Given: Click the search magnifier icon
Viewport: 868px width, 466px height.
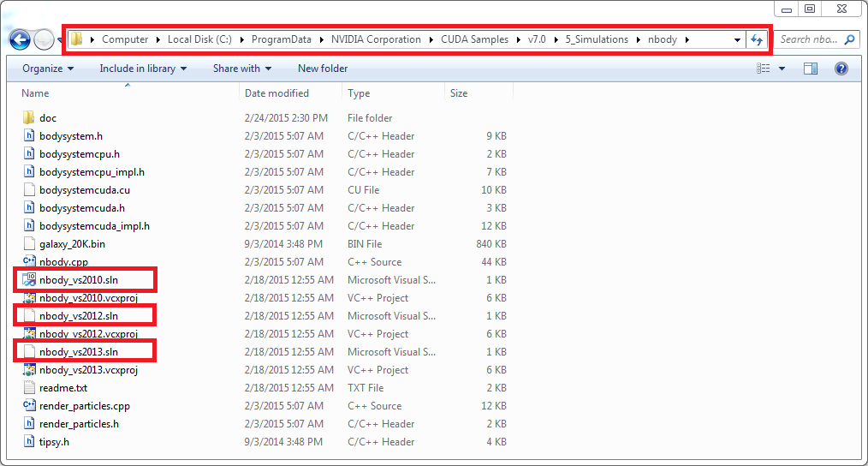Looking at the screenshot, I should pyautogui.click(x=849, y=39).
